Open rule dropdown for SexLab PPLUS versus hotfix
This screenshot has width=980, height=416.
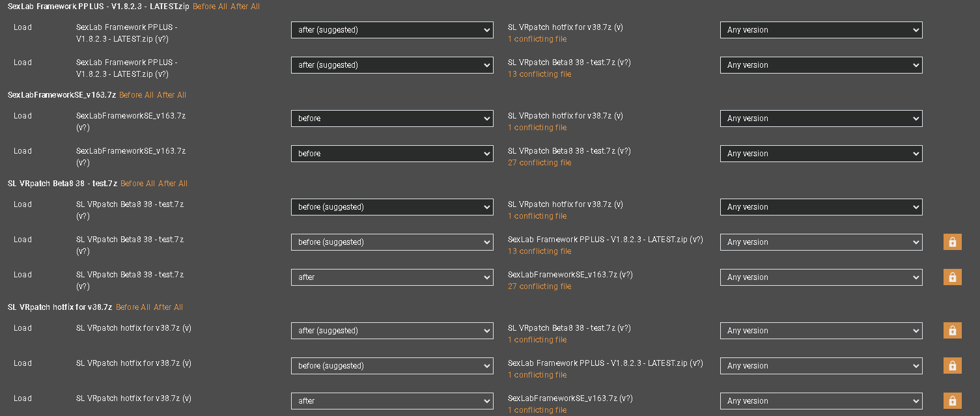(x=392, y=30)
